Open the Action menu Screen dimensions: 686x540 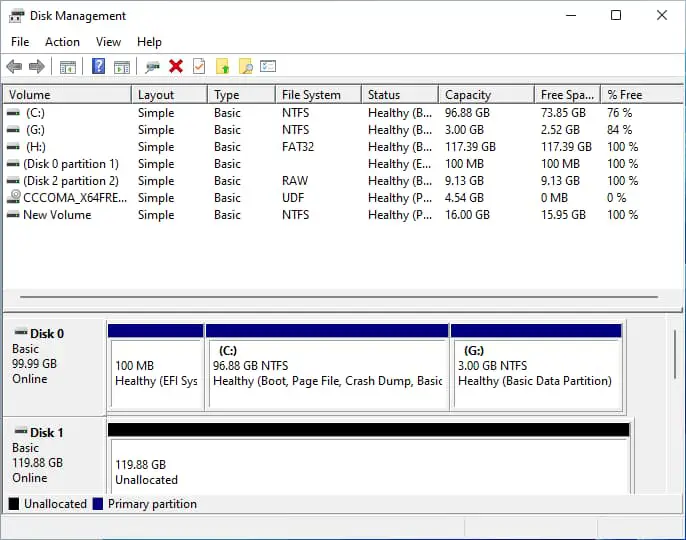tap(62, 42)
